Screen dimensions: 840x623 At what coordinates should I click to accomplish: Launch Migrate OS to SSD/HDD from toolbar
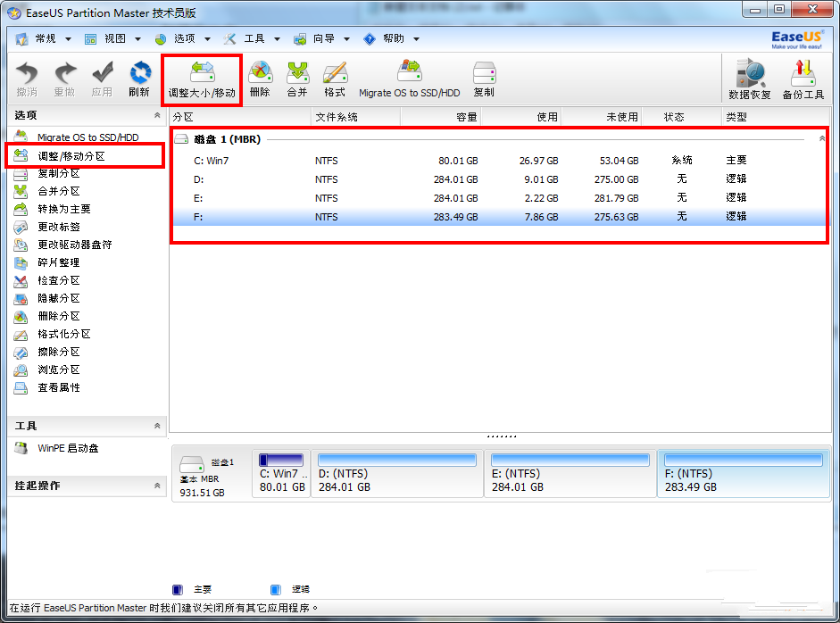point(409,79)
